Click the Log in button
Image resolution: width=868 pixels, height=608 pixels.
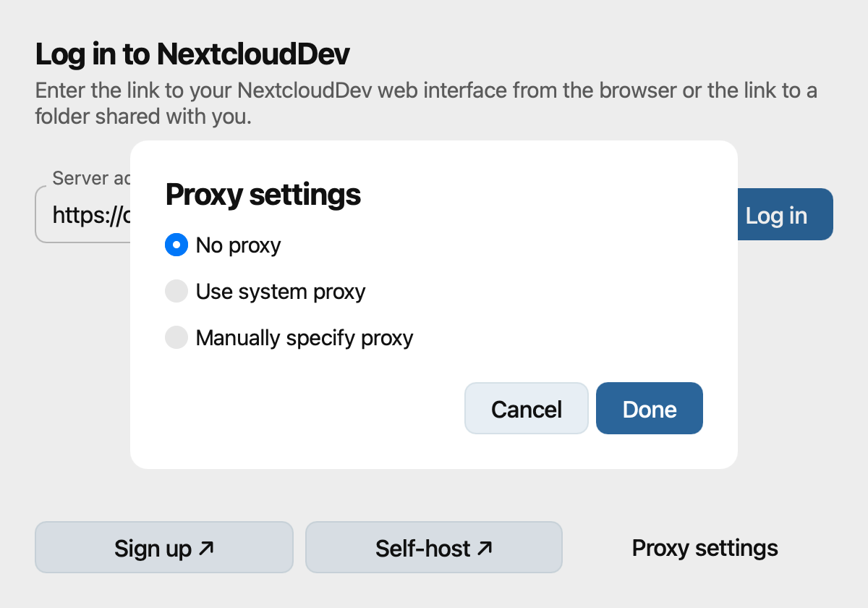[785, 215]
